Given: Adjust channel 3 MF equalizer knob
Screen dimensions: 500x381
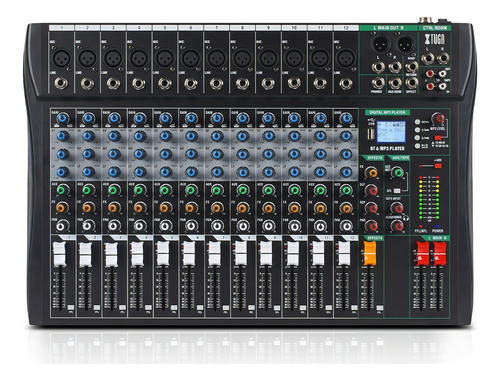Looking at the screenshot, I should [114, 154].
